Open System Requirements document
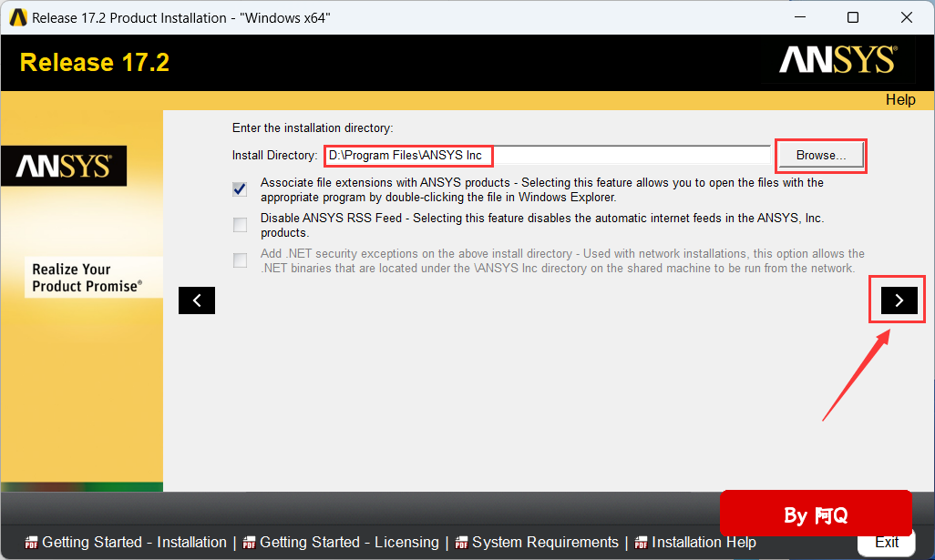The width and height of the screenshot is (935, 560). pos(545,542)
